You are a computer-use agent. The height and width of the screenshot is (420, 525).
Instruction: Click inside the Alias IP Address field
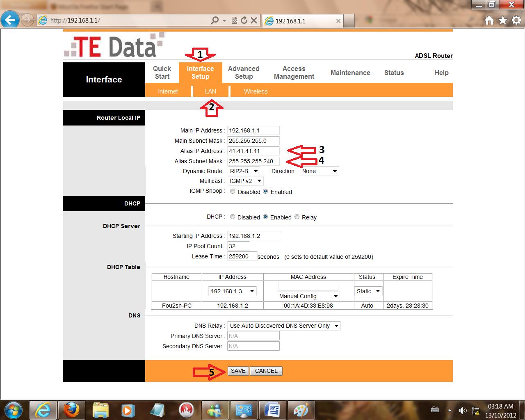[x=253, y=151]
